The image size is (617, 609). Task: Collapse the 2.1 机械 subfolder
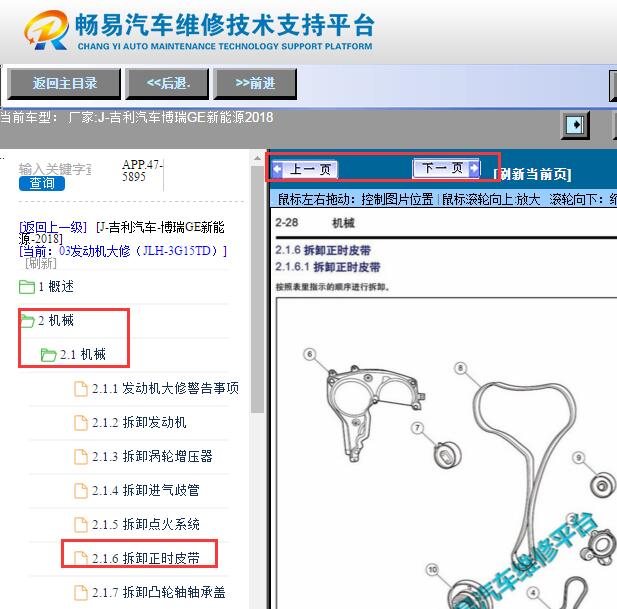83,354
